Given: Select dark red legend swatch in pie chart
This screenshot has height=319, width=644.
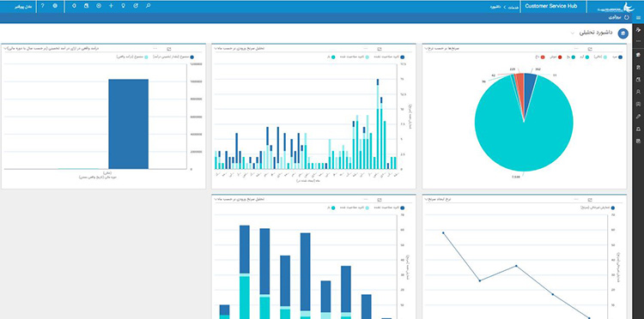Looking at the screenshot, I should coord(560,57).
